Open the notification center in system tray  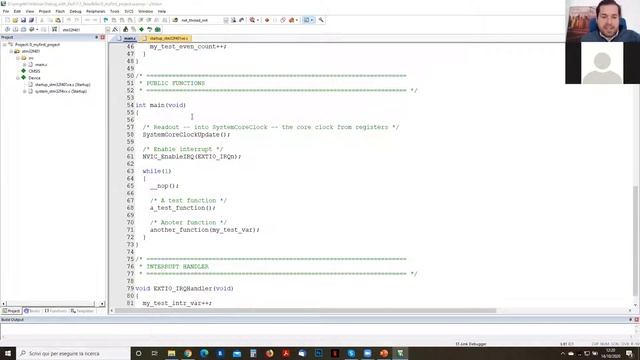pyautogui.click(x=629, y=353)
